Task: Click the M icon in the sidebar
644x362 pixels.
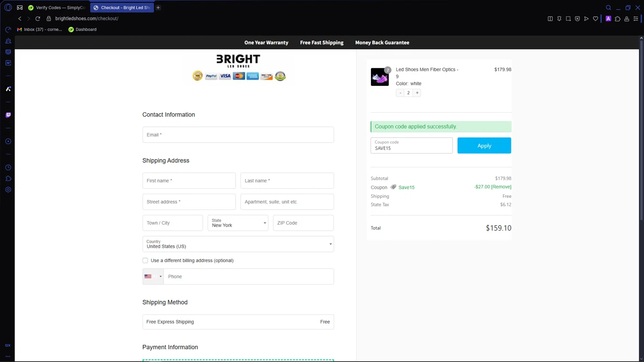Action: click(8, 63)
